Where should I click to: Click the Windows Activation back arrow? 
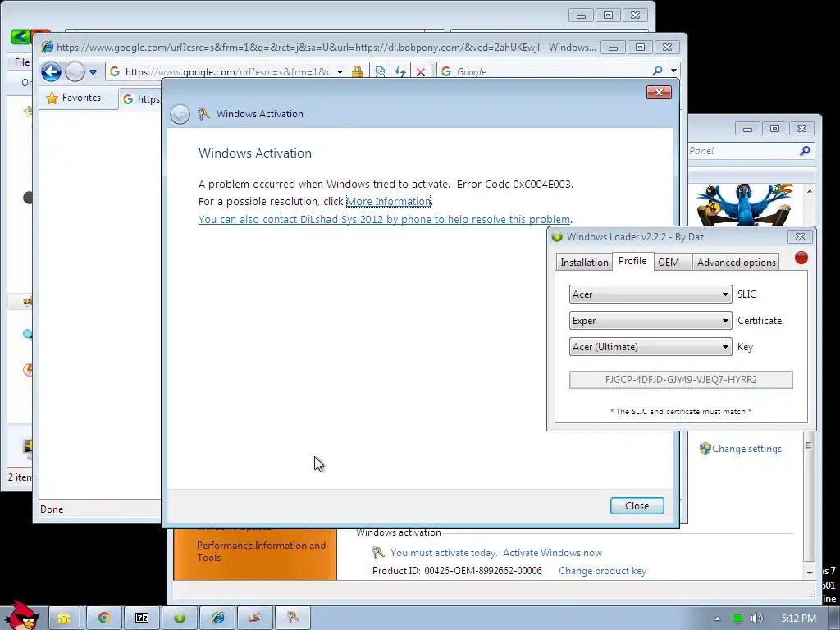point(180,114)
